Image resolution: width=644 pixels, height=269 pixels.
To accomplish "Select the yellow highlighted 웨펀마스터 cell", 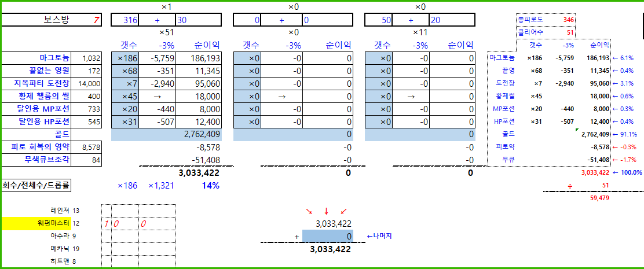I will [36, 223].
